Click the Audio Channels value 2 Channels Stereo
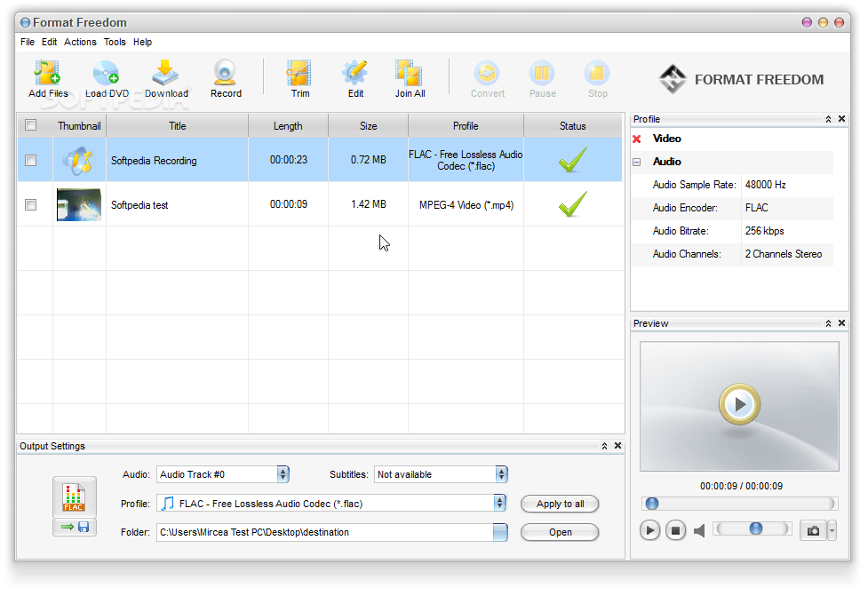868x596 pixels. point(784,255)
